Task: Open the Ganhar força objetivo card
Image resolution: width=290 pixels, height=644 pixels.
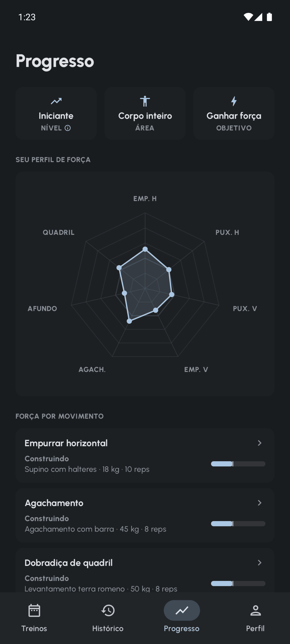Action: (x=234, y=113)
